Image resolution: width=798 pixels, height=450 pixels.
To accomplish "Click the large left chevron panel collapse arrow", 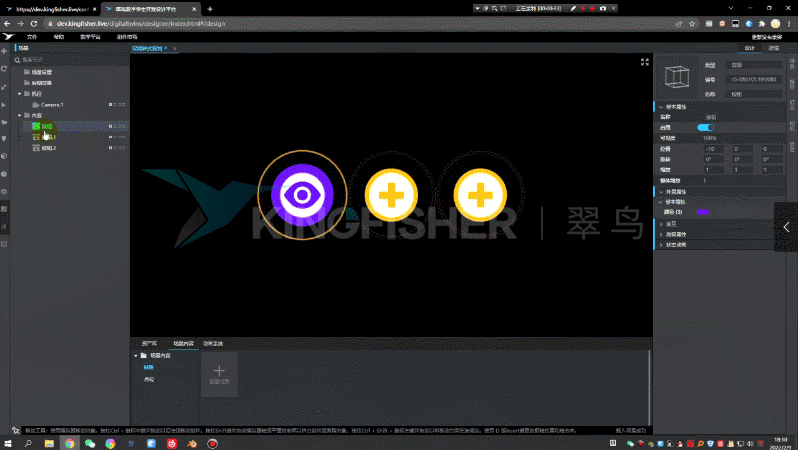I will [786, 227].
